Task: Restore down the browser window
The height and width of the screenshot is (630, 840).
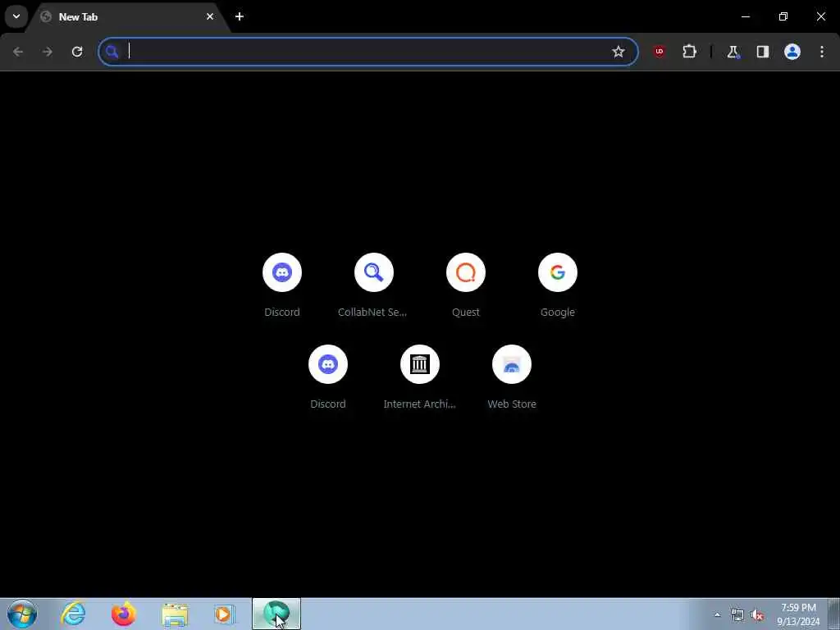Action: pos(783,16)
